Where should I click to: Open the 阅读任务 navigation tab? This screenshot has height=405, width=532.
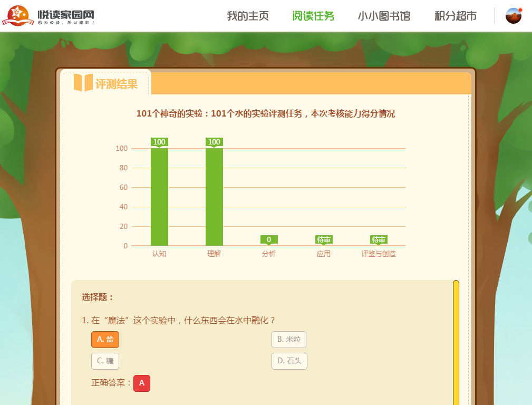(x=313, y=16)
